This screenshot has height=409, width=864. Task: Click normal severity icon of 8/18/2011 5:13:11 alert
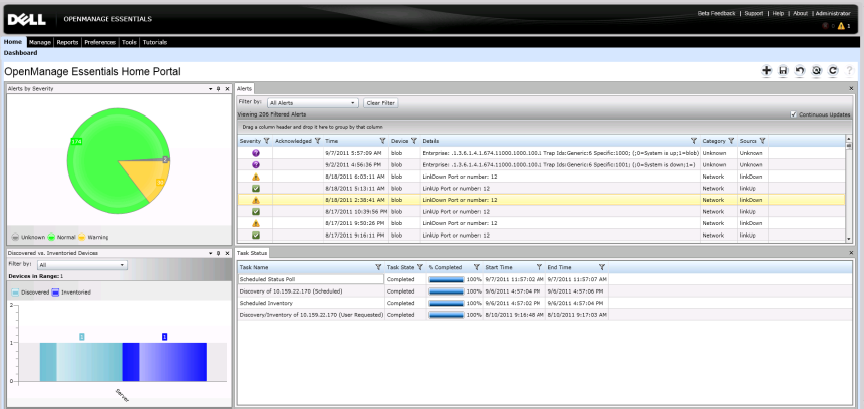pyautogui.click(x=256, y=188)
